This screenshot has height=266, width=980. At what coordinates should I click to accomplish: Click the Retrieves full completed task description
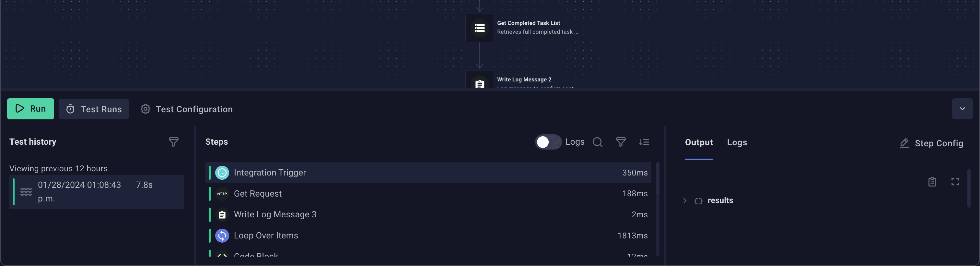click(537, 32)
